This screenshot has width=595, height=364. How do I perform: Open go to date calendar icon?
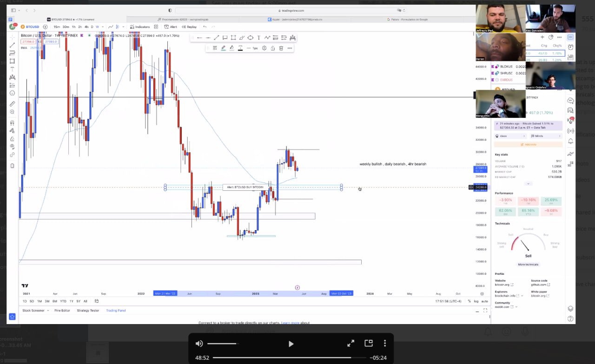(96, 301)
